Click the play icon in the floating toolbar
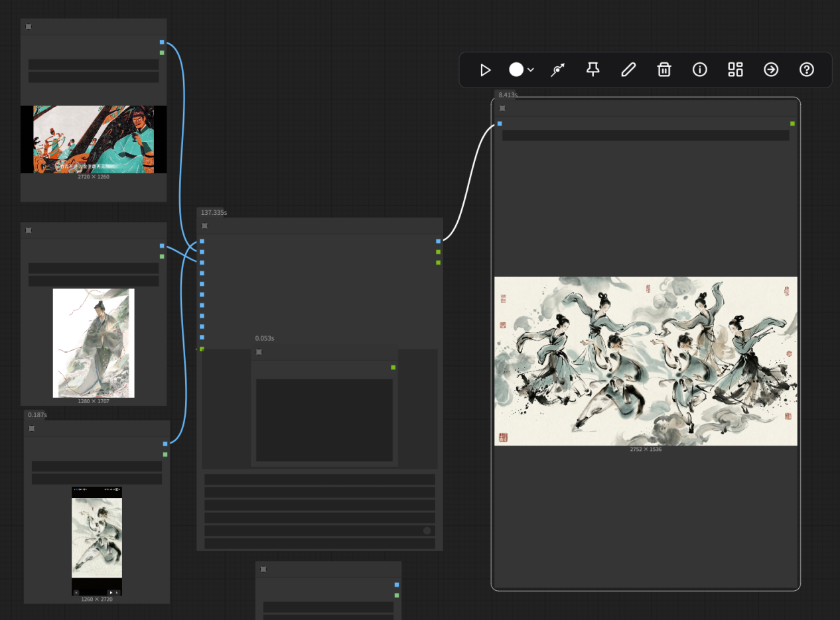This screenshot has width=840, height=620. [485, 70]
